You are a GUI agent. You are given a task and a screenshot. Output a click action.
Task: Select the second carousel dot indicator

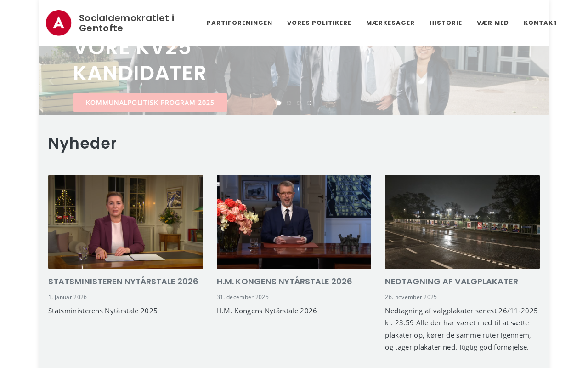289,103
